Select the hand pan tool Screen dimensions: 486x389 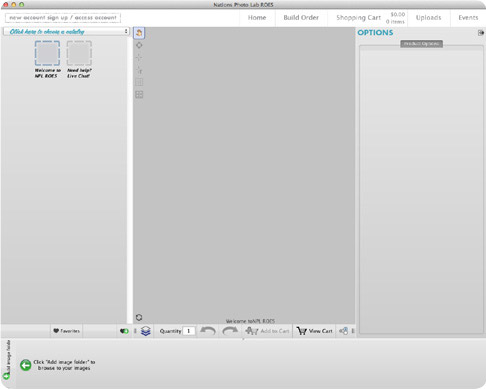click(x=139, y=33)
